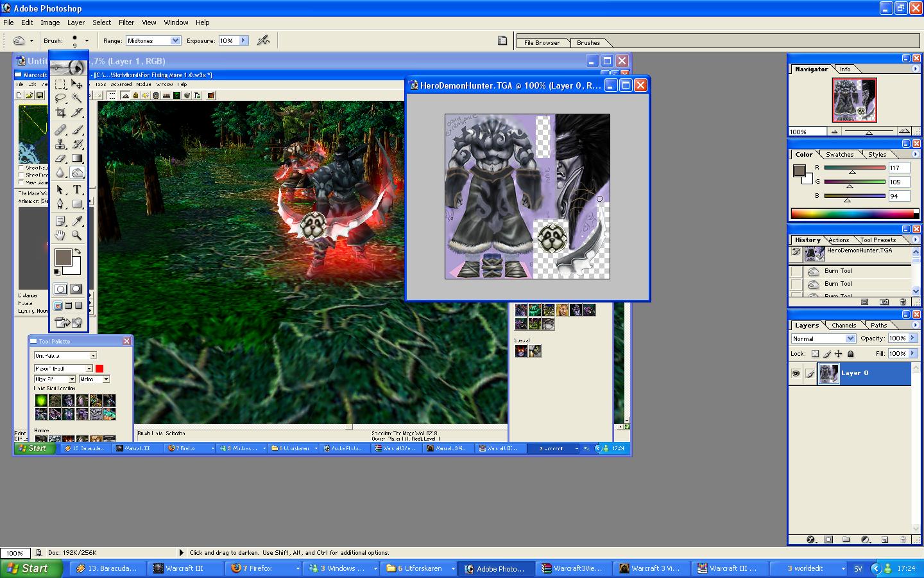Select the Type tool
The image size is (924, 578).
click(77, 189)
